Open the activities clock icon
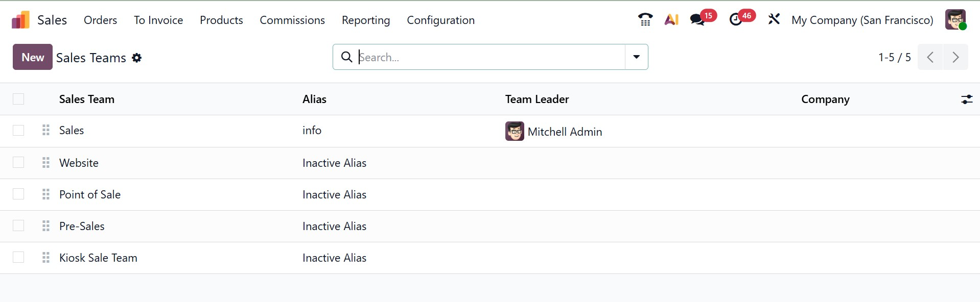Screen dimensions: 980x302 (736, 20)
